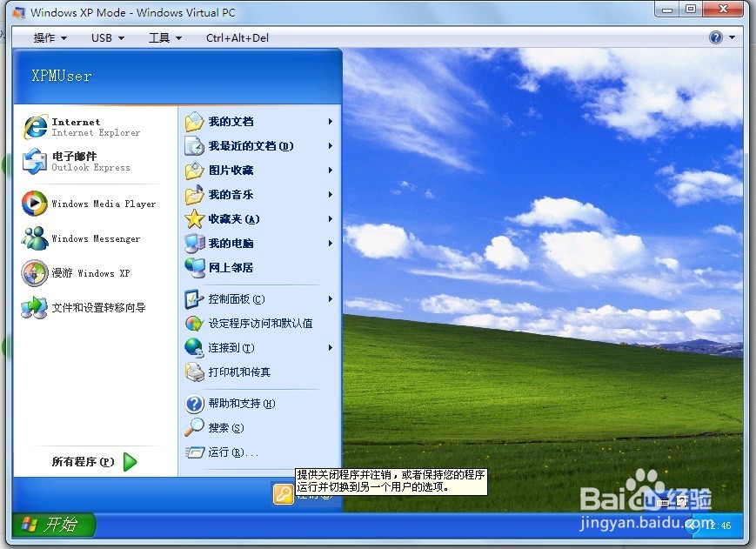The height and width of the screenshot is (549, 756).
Task: Click the 收藏夹 star icon
Action: tap(195, 219)
